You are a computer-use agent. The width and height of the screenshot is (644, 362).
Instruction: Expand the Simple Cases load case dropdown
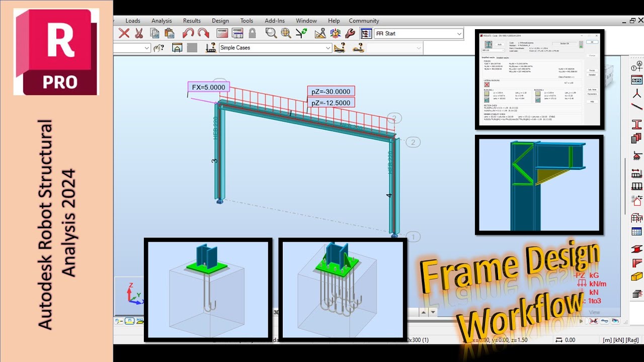328,48
